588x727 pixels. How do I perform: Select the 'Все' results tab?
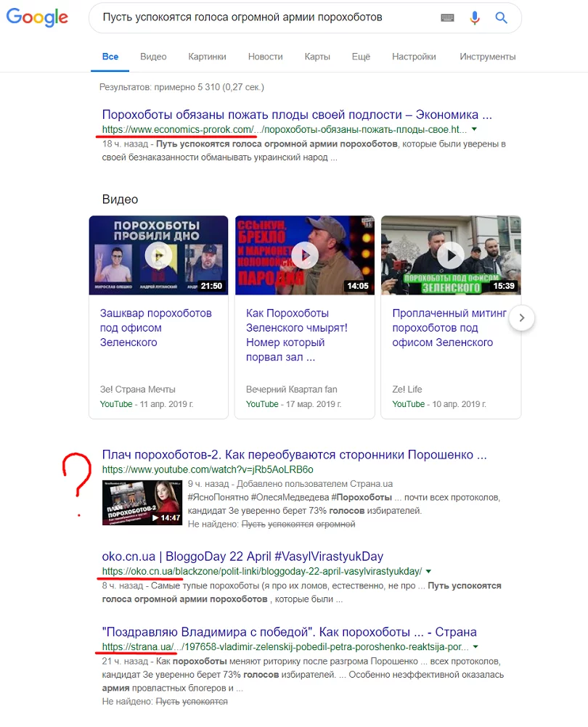(x=110, y=57)
